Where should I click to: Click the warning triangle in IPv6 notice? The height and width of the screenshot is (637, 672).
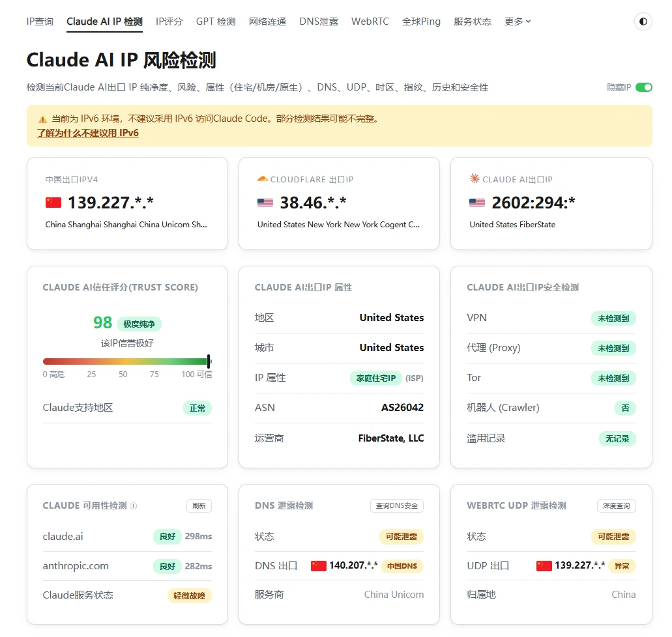pyautogui.click(x=42, y=119)
